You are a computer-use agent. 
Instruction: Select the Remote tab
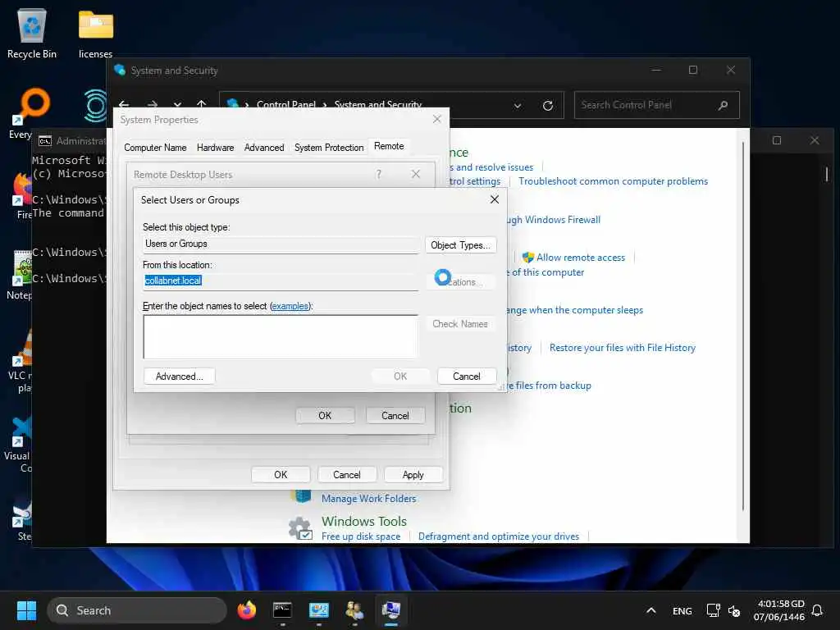pyautogui.click(x=389, y=146)
